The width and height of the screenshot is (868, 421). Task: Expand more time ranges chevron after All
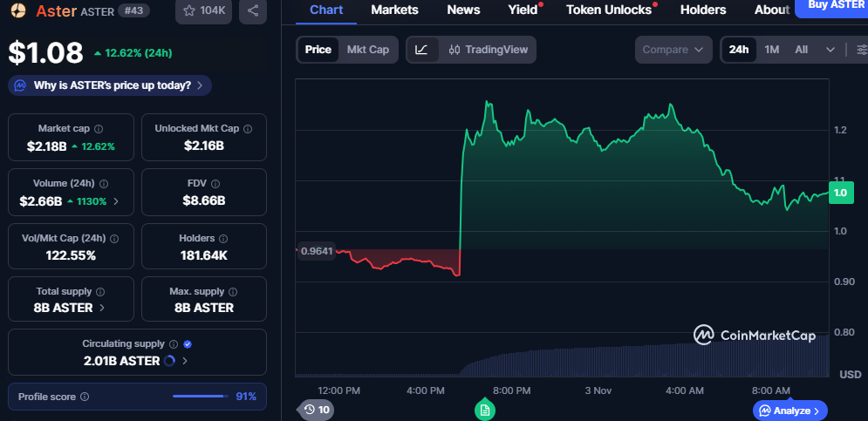(830, 50)
